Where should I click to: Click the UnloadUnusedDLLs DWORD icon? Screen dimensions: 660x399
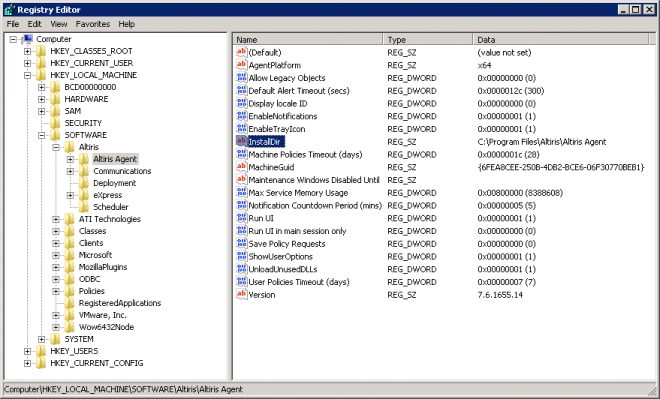(241, 269)
